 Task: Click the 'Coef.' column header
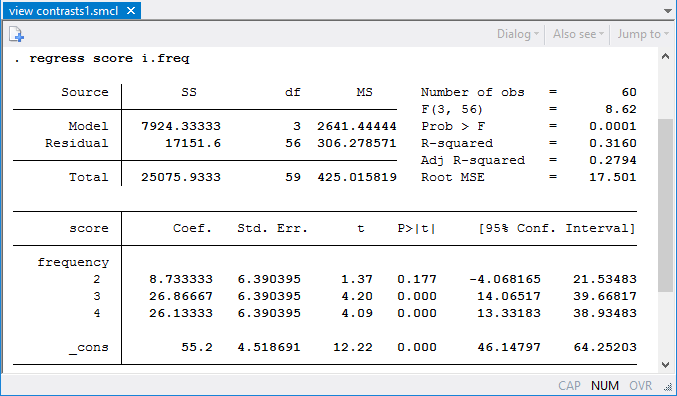pos(193,228)
